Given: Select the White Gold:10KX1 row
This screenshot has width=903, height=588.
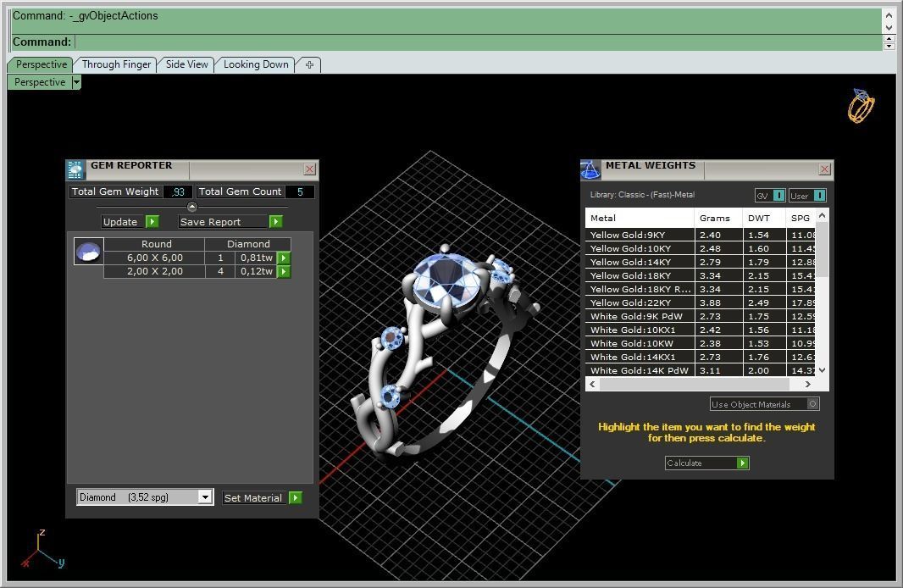Looking at the screenshot, I should pos(701,330).
